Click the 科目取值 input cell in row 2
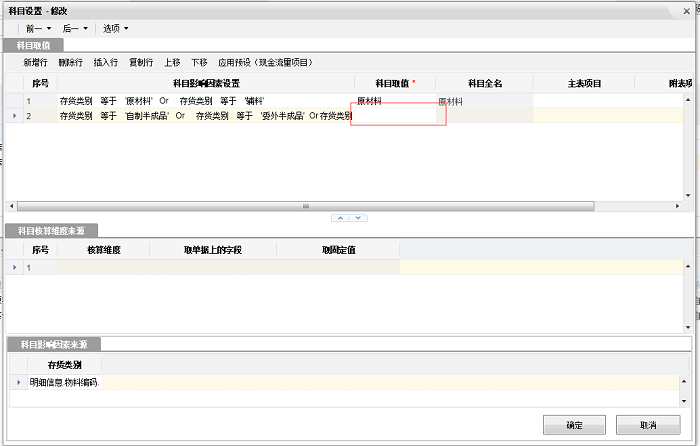This screenshot has width=700, height=446. [398, 116]
